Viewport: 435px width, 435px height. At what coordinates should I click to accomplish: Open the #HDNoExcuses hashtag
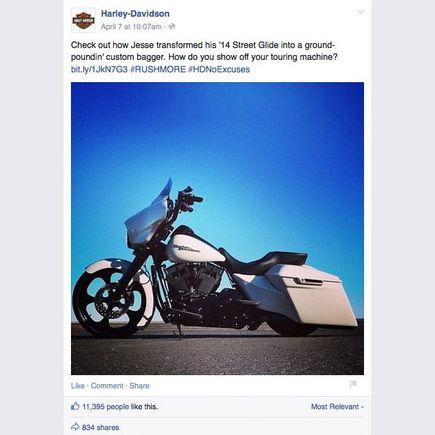219,69
